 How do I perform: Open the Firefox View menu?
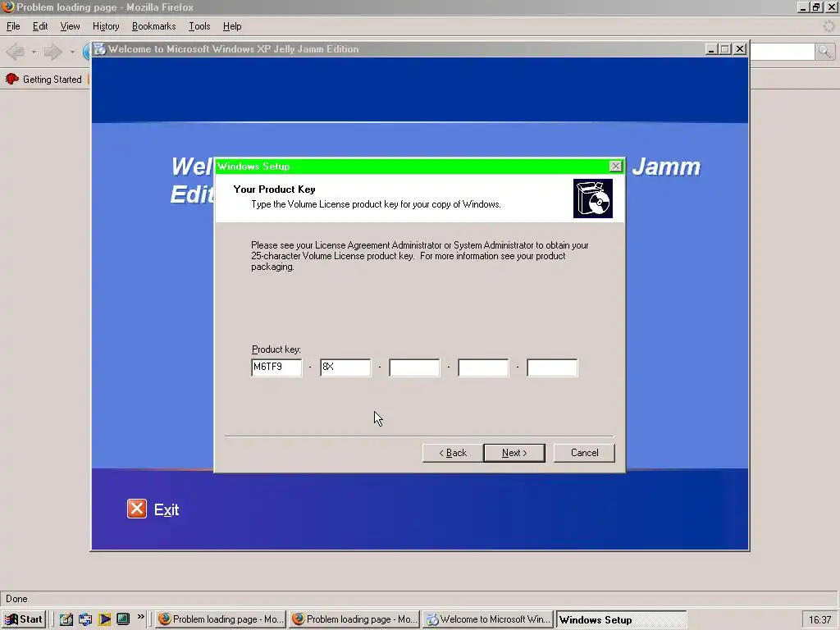(70, 26)
